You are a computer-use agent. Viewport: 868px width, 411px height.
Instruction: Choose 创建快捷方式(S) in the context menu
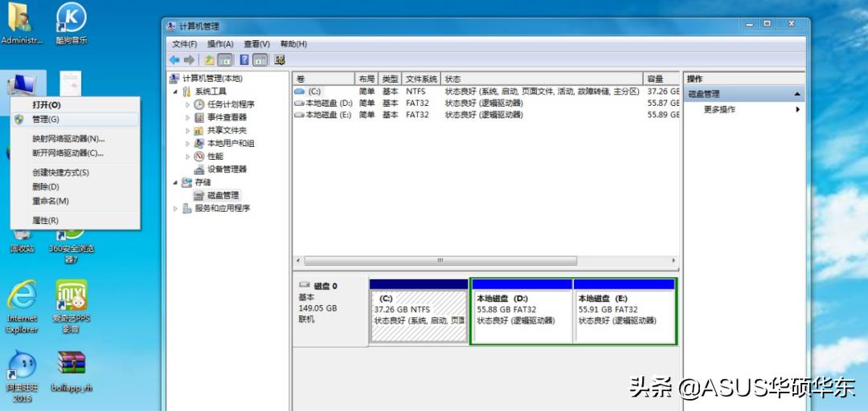[x=75, y=173]
